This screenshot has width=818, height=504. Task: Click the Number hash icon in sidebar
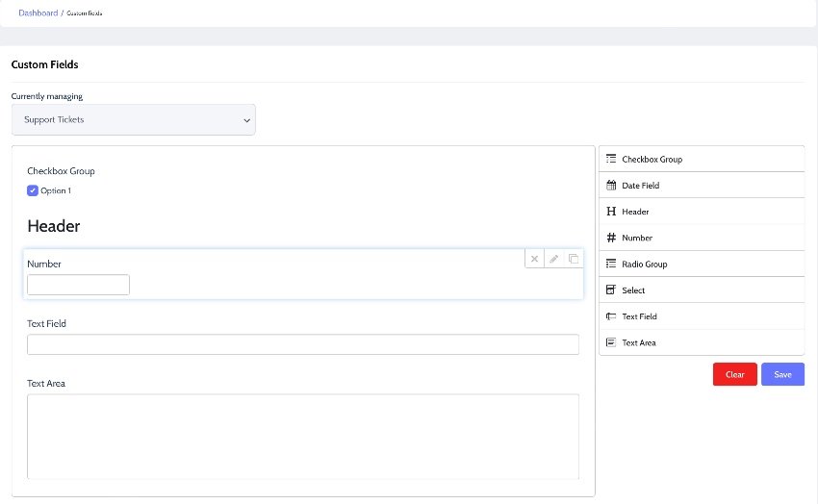coord(611,238)
